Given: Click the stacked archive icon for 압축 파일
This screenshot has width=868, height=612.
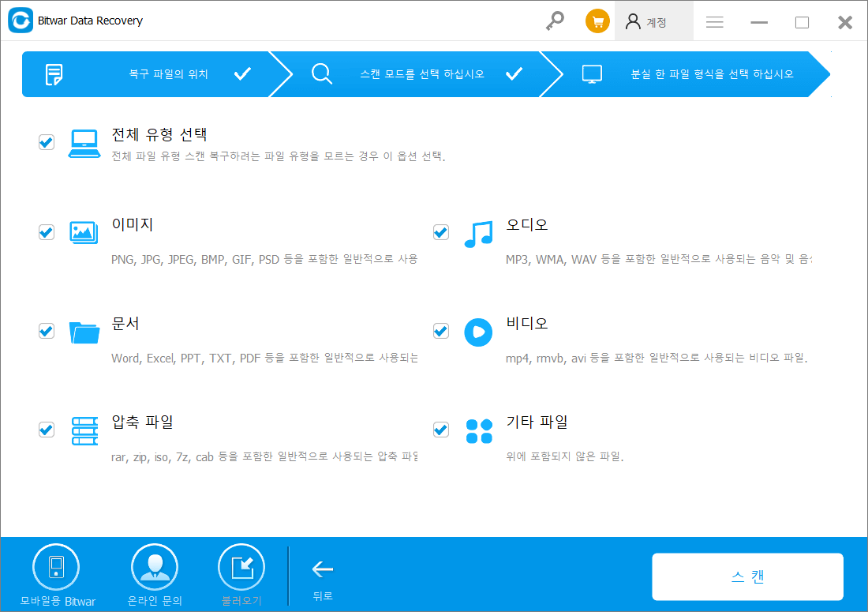Looking at the screenshot, I should pyautogui.click(x=84, y=431).
